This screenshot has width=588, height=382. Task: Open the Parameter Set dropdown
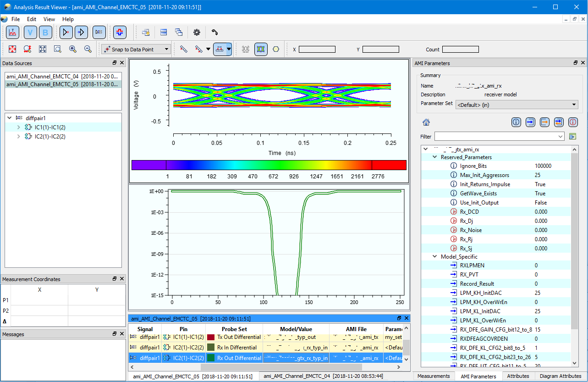point(517,105)
